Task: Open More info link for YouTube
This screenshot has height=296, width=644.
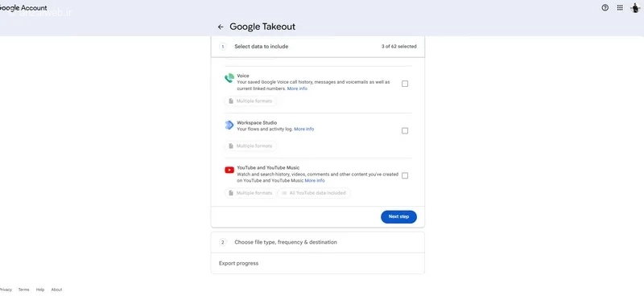Action: tap(315, 181)
